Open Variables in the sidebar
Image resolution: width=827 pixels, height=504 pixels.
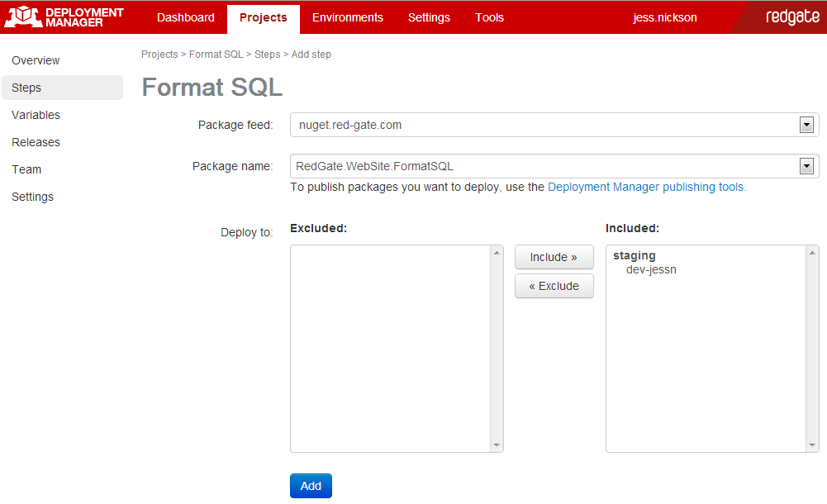36,115
